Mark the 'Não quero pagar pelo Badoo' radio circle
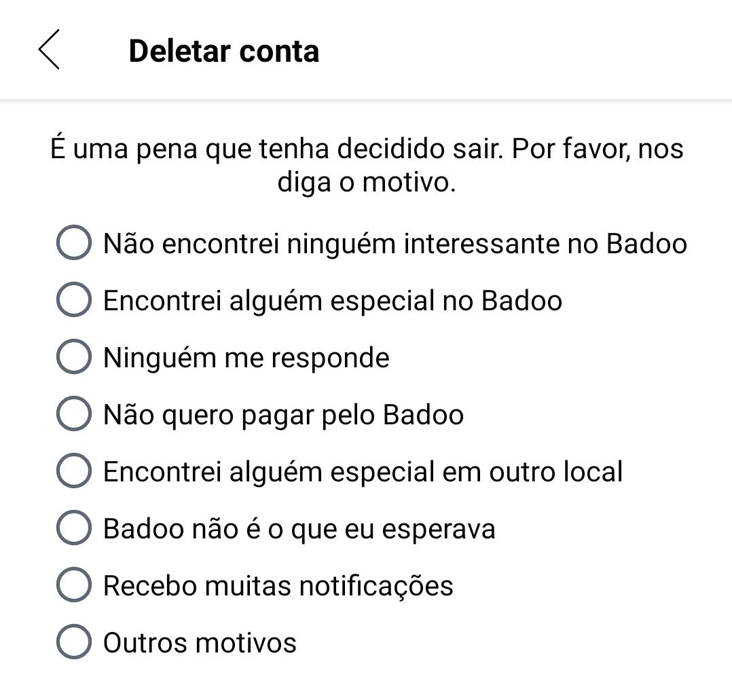 [x=74, y=413]
